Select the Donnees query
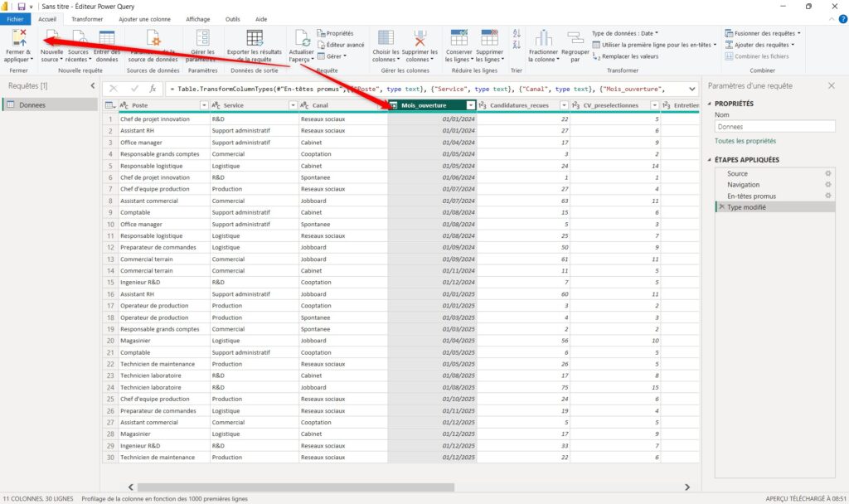849x504 pixels. pyautogui.click(x=51, y=104)
